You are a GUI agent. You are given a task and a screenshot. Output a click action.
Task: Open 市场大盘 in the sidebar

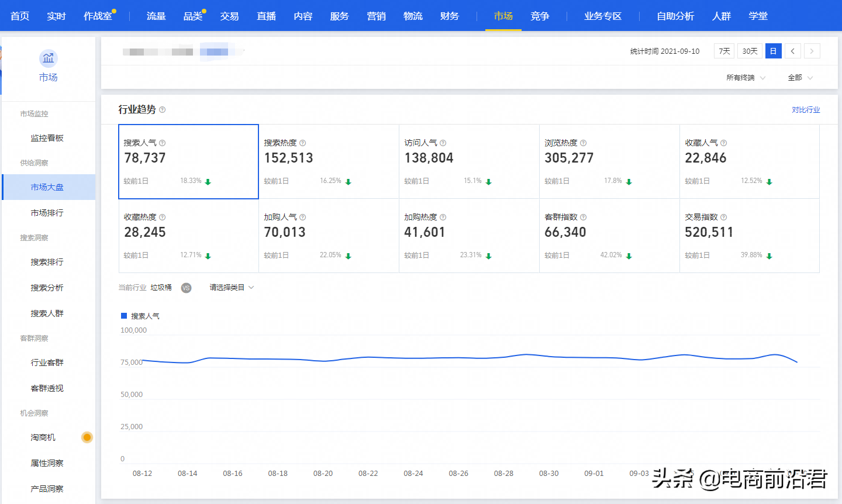tap(47, 187)
